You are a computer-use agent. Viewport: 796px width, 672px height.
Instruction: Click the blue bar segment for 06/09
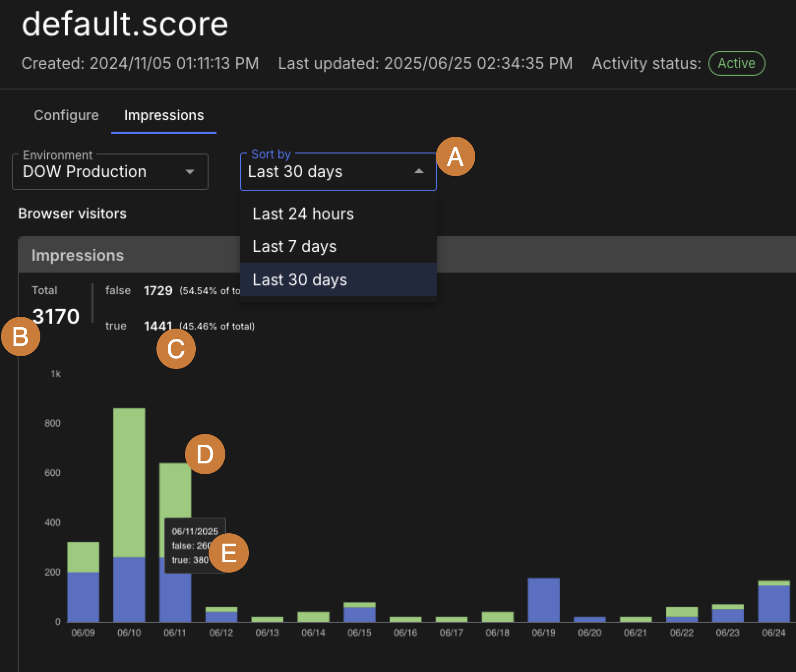tap(83, 597)
